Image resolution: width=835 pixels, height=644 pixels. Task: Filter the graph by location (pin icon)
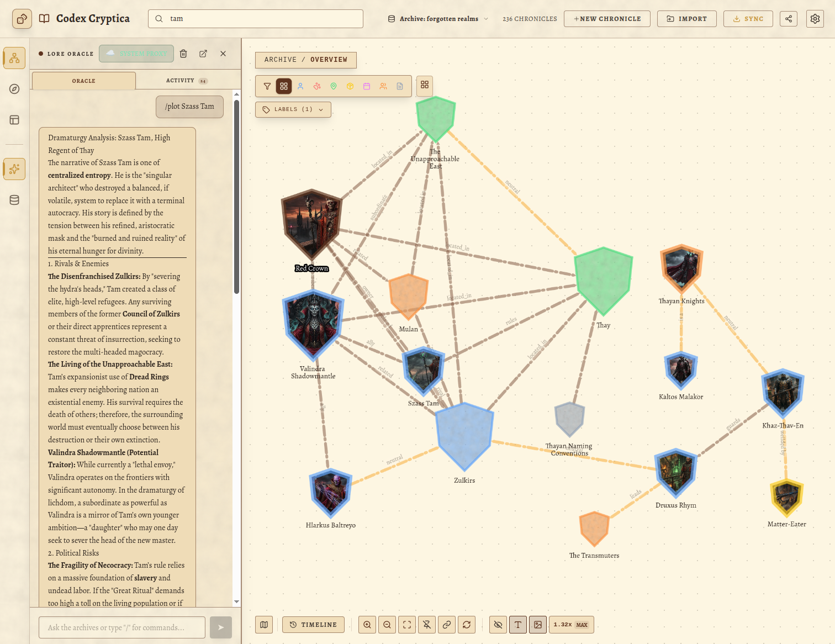point(334,86)
